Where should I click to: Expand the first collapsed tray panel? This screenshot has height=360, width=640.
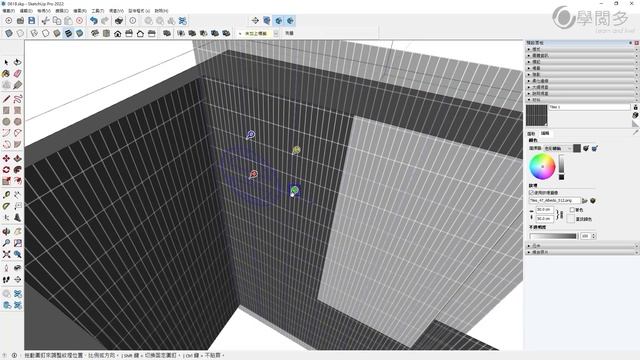[581, 49]
